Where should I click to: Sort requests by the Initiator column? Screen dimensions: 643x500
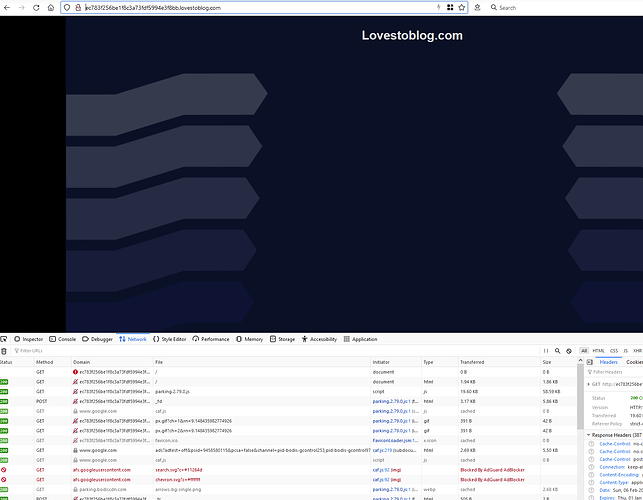[x=396, y=362]
